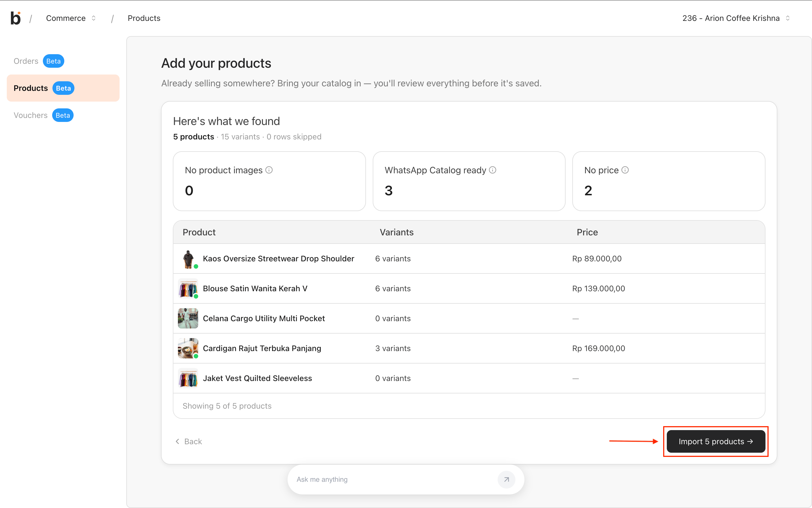Show info for WhatsApp Catalog ready
Viewport: 812px width, 508px height.
pyautogui.click(x=493, y=170)
